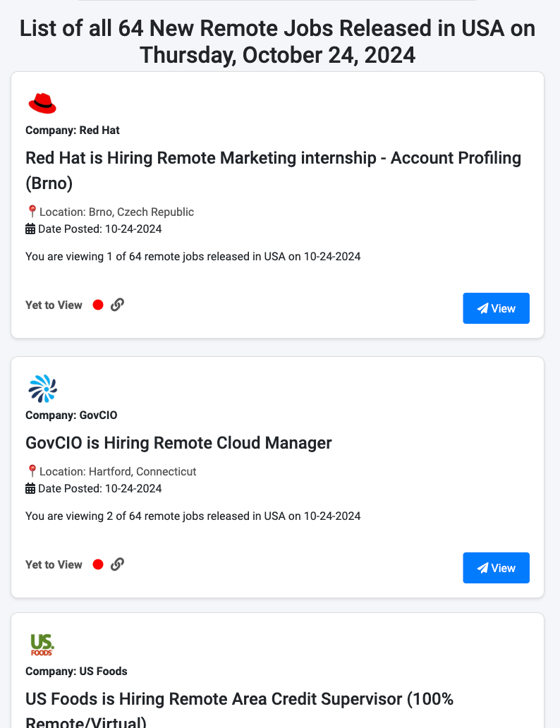Viewport: 560px width, 728px height.
Task: Open the GovCIO job link icon
Action: tap(117, 564)
